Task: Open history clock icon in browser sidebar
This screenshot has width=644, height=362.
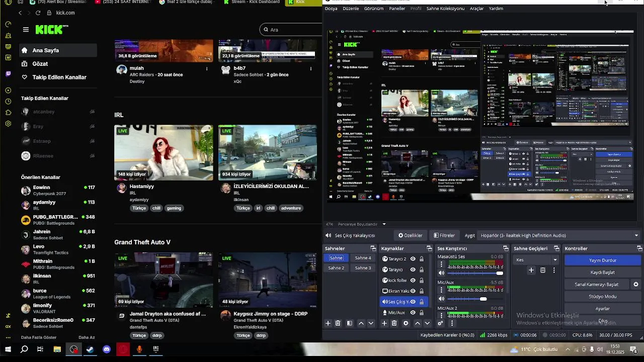Action: (x=8, y=101)
